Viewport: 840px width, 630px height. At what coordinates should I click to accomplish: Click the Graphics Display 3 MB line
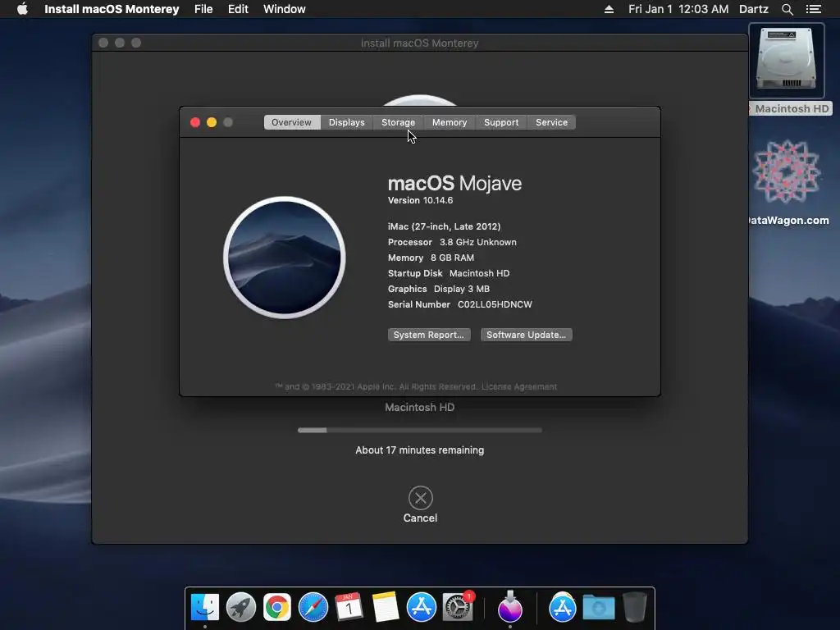[x=439, y=289]
